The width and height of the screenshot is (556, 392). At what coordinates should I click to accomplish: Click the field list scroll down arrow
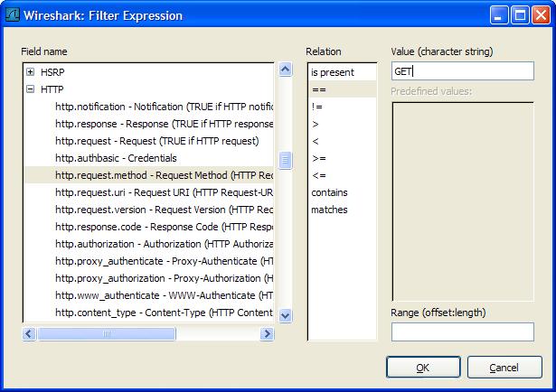[286, 315]
